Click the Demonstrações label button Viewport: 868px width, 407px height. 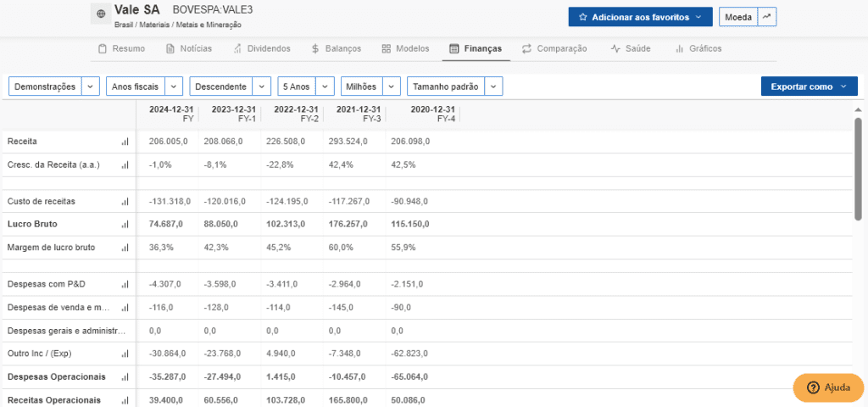coord(45,86)
